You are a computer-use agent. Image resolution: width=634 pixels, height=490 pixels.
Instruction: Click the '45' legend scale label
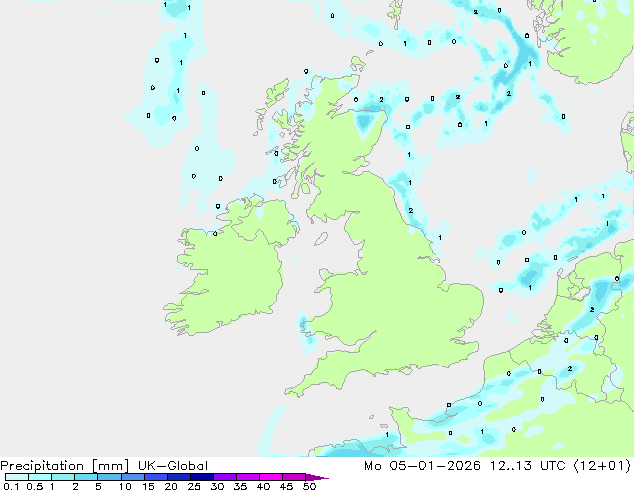(286, 486)
